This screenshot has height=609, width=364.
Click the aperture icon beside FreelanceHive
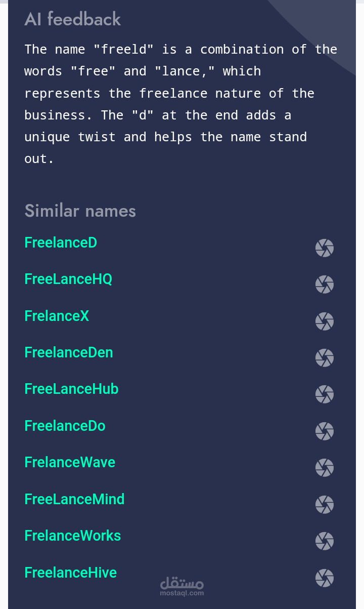coord(325,578)
